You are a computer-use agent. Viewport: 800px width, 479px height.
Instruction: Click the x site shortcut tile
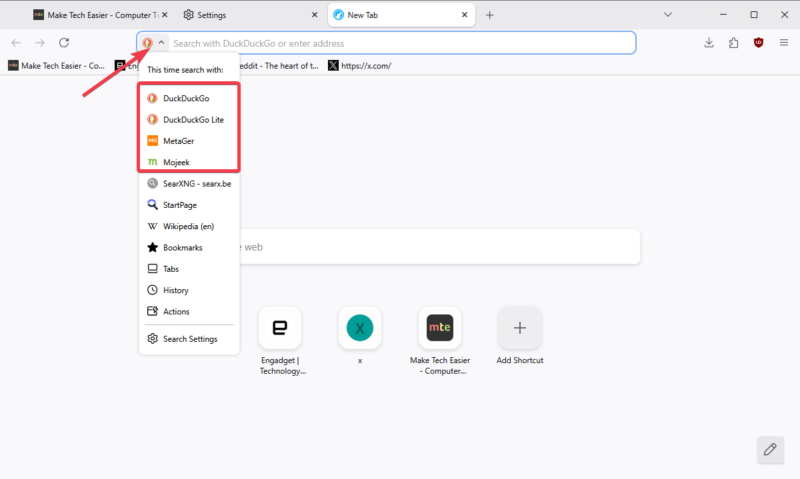click(359, 328)
